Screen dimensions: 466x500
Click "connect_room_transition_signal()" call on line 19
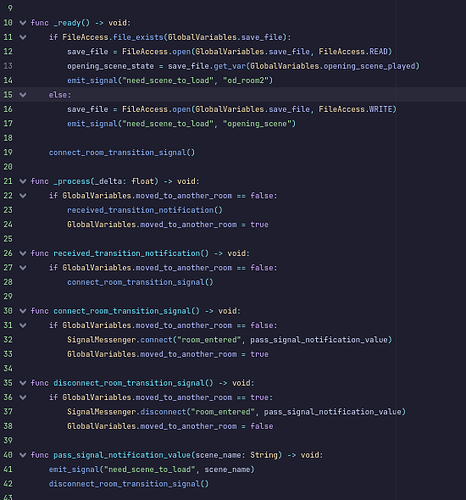pyautogui.click(x=122, y=152)
